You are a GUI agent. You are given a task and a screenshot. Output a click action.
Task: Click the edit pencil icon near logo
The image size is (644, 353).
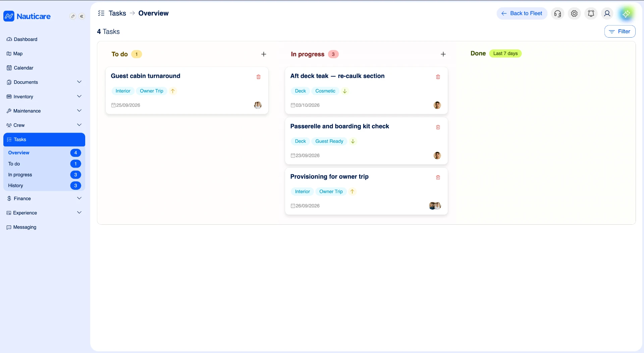73,16
